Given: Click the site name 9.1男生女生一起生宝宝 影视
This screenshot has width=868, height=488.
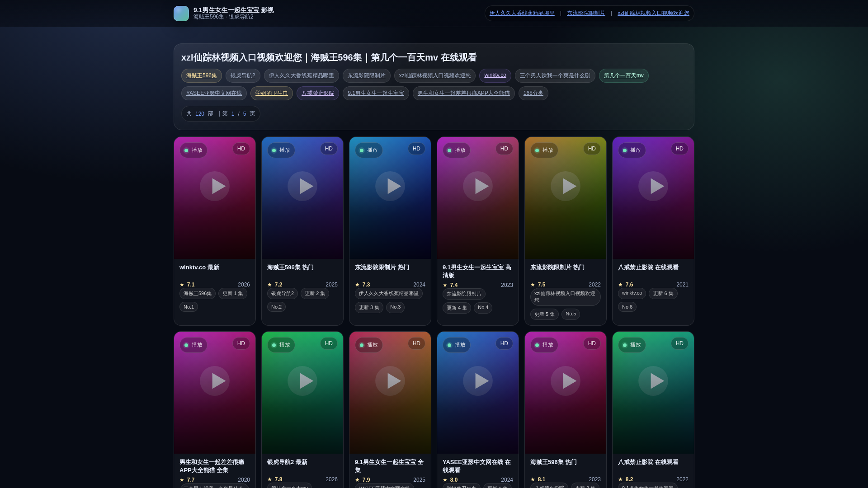Looking at the screenshot, I should pyautogui.click(x=233, y=10).
